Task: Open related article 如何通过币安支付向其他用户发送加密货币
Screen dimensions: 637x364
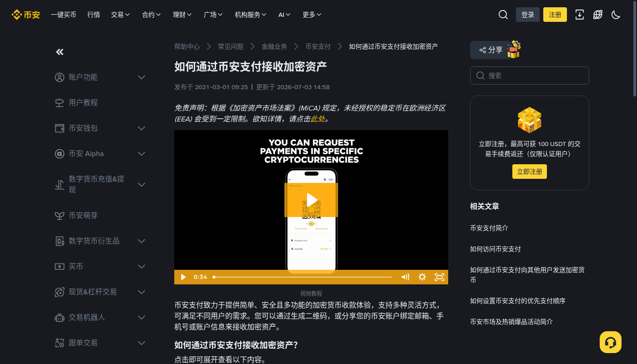Action: coord(527,275)
